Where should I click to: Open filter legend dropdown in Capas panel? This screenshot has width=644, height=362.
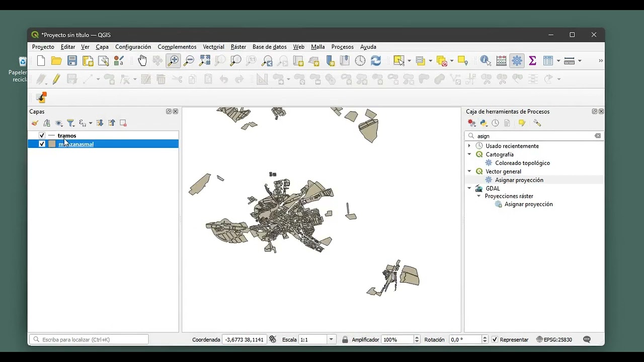coord(71,123)
